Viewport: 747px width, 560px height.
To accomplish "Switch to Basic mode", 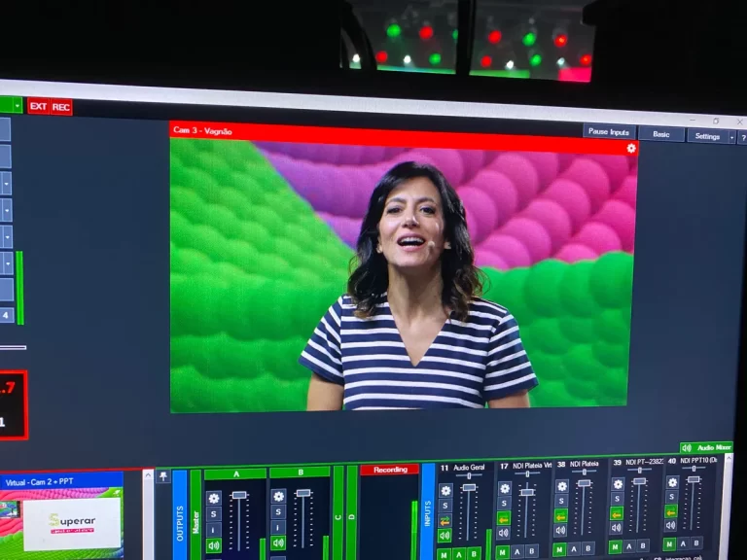I will click(x=660, y=134).
